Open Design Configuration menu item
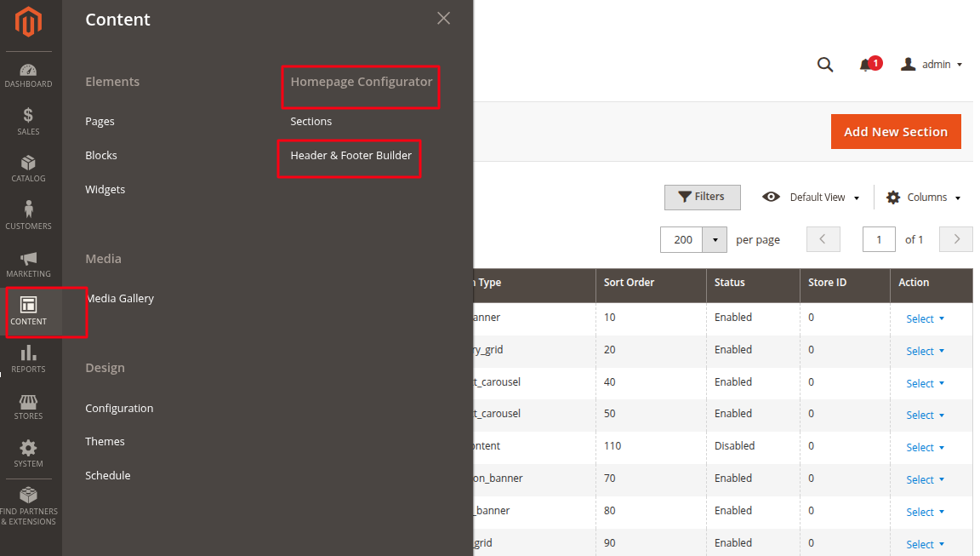 (x=119, y=409)
